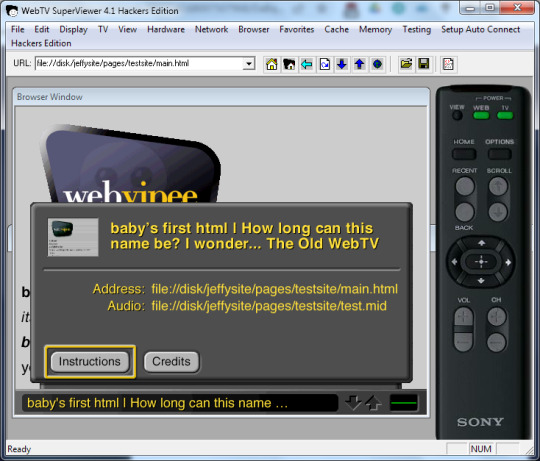
Task: Open the Testing menu
Action: coord(417,30)
